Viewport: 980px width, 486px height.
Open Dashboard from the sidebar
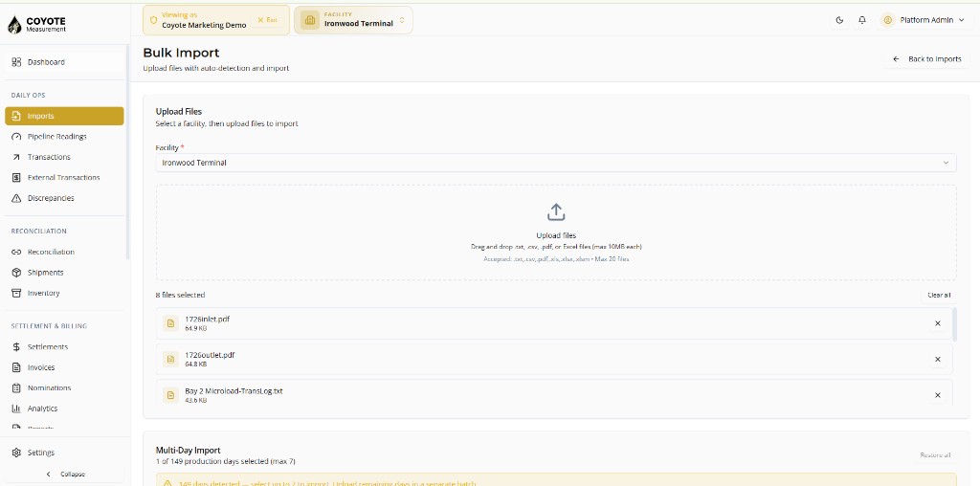click(65, 62)
